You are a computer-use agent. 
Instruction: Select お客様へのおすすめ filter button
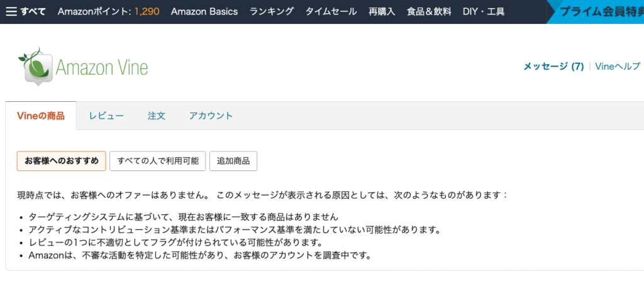click(x=61, y=161)
